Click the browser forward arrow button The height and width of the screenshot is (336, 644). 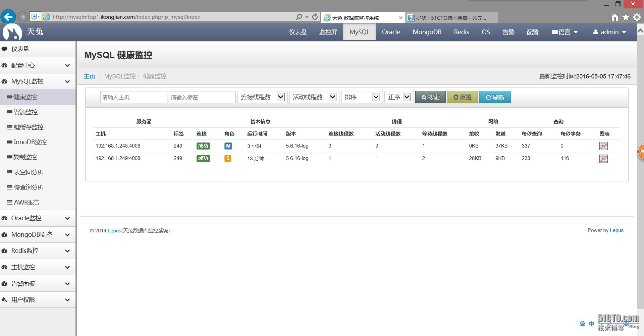22,17
